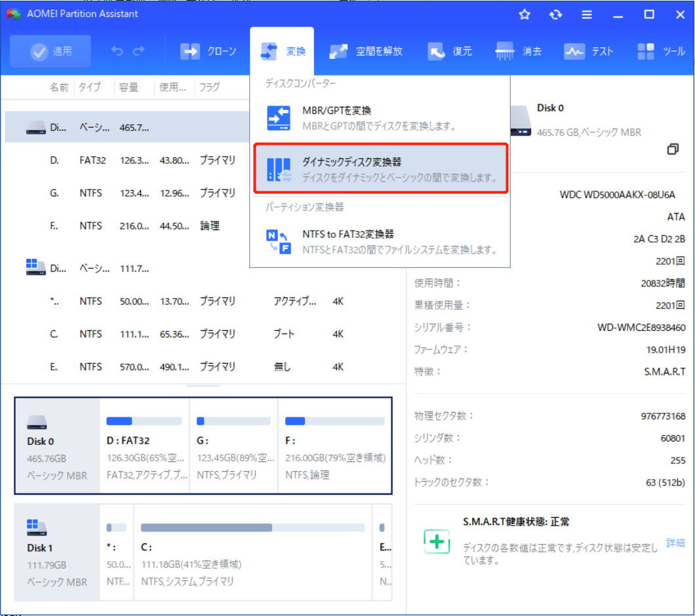Select the 465.7 GB disk row in list

tap(127, 127)
